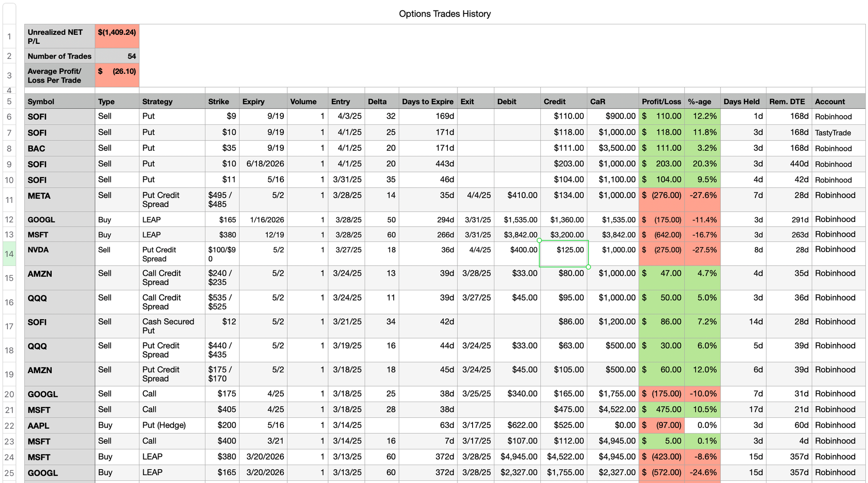Click the NVDA credit cell showing $125.00
868x483 pixels.
click(564, 254)
